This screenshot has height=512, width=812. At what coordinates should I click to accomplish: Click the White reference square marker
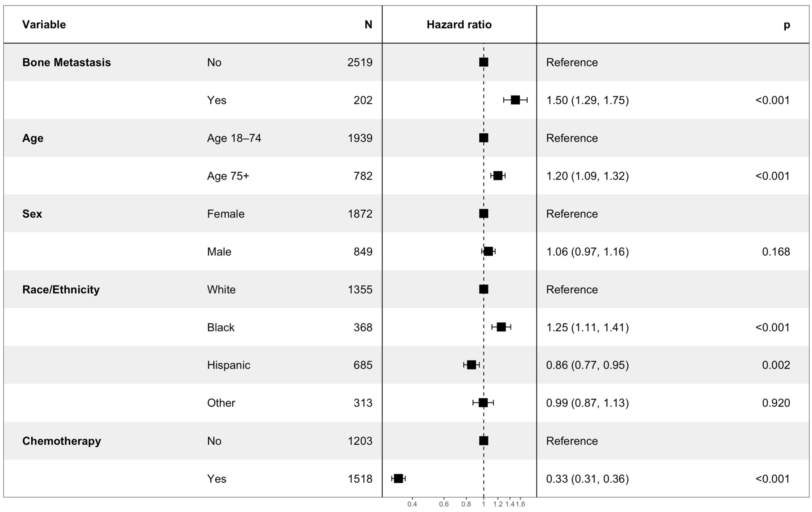[484, 289]
